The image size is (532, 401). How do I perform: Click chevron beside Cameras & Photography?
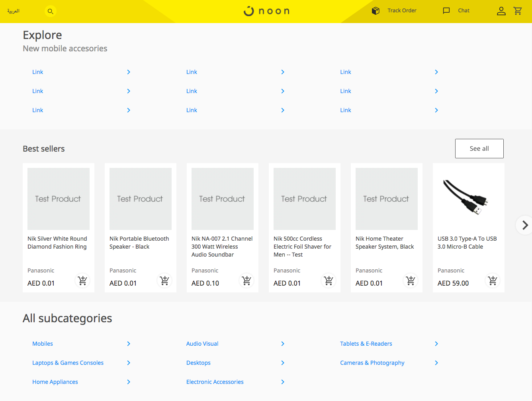click(x=436, y=363)
